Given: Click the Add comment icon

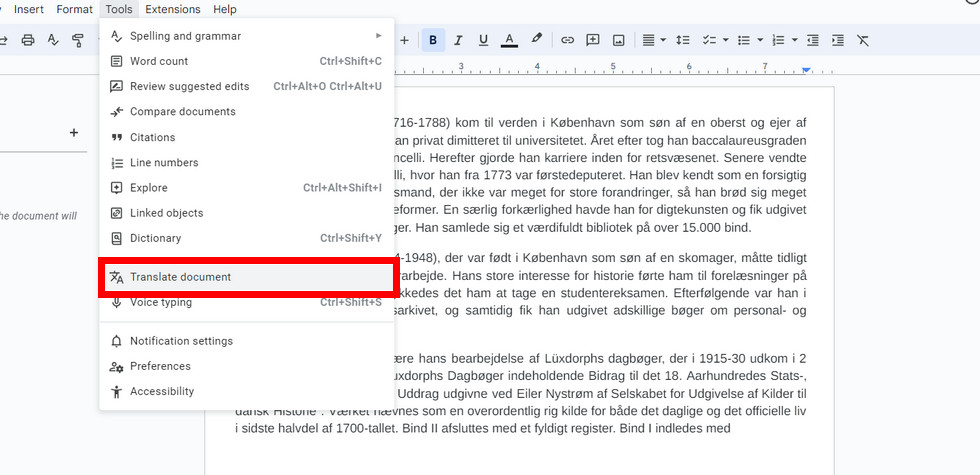Looking at the screenshot, I should [x=592, y=41].
